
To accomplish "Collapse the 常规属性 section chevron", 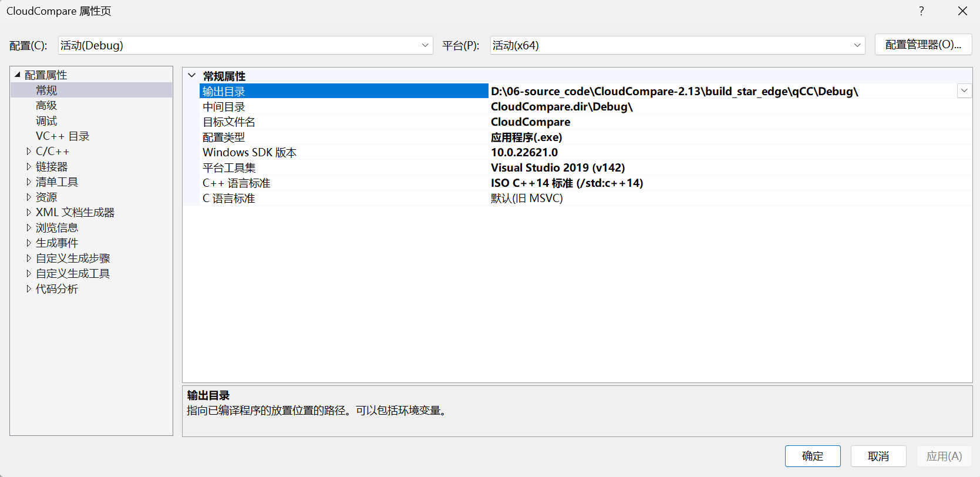I will 191,75.
